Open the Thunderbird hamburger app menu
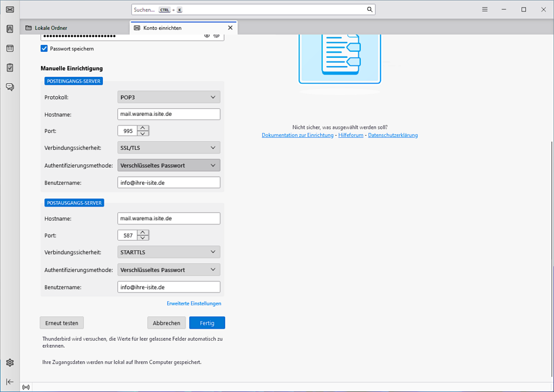Viewport: 554px width, 392px height. (x=485, y=9)
